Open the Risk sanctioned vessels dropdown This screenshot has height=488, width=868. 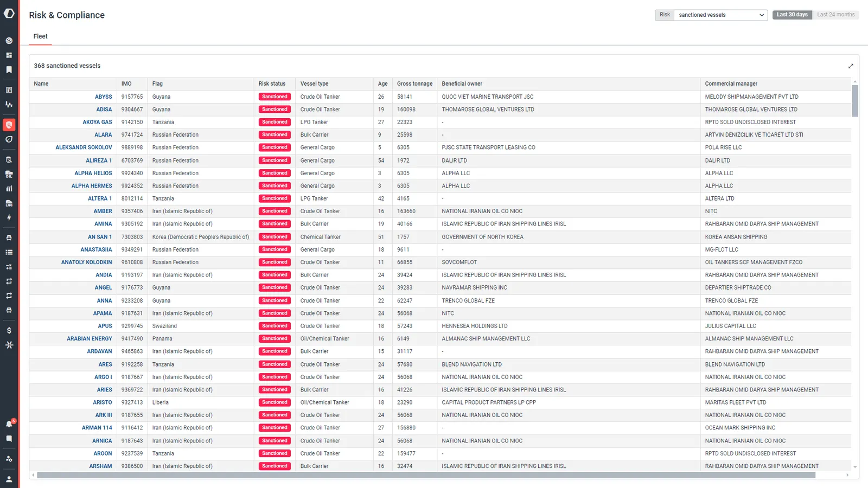(720, 15)
